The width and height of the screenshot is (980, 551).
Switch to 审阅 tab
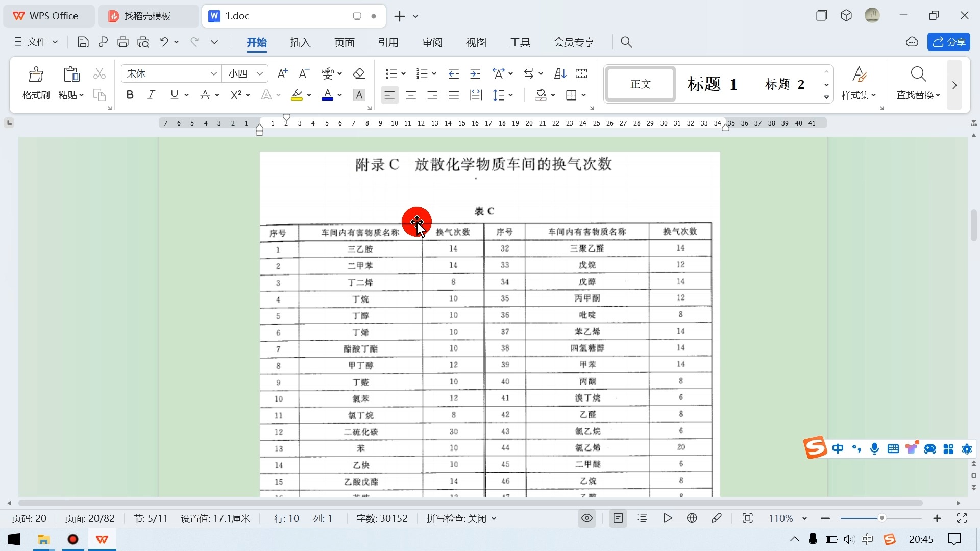[x=432, y=42]
